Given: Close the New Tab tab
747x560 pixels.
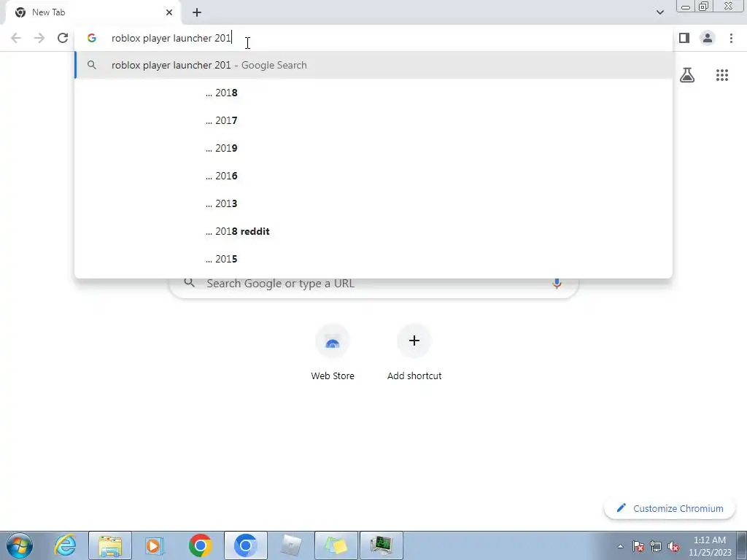Looking at the screenshot, I should (169, 12).
